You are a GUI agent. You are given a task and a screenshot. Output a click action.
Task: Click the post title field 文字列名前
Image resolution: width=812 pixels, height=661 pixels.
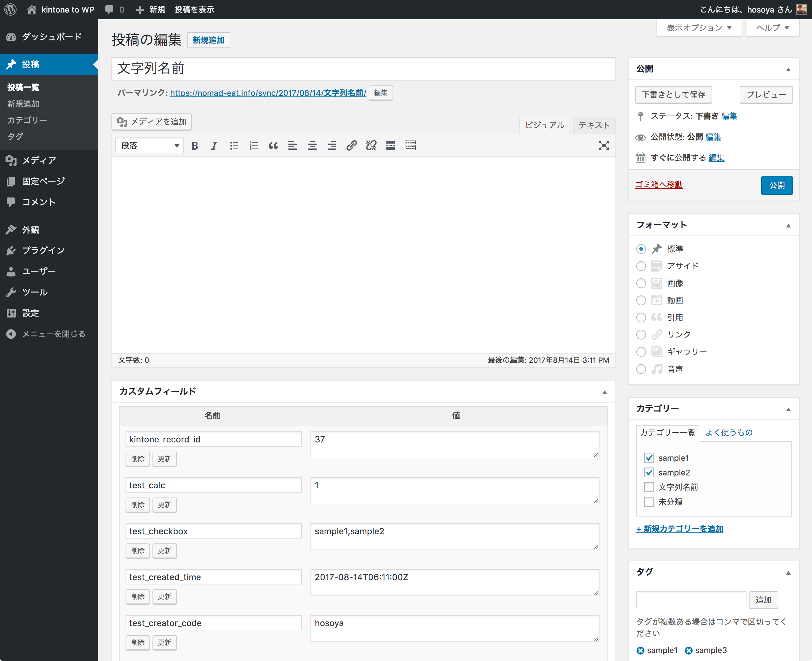[x=363, y=69]
